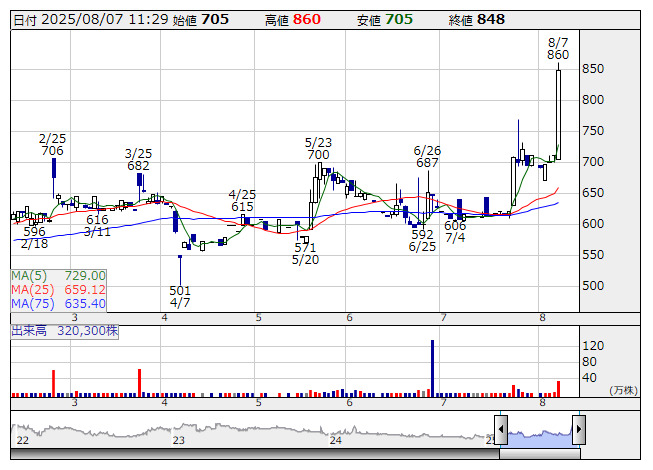Click the right range slider handle arrow
Screen dimensions: 653x470
tap(579, 429)
